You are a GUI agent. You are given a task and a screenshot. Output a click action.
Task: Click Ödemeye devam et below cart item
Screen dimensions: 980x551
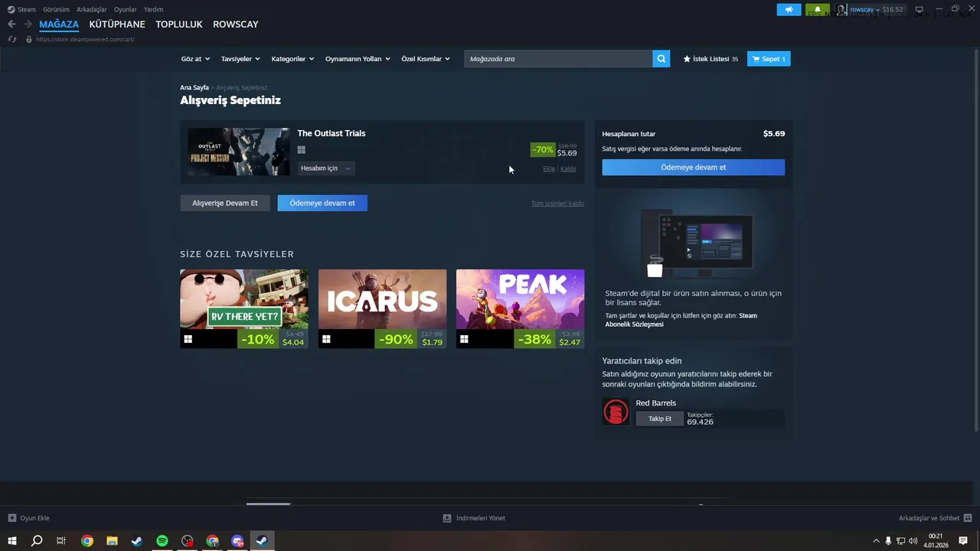point(322,203)
